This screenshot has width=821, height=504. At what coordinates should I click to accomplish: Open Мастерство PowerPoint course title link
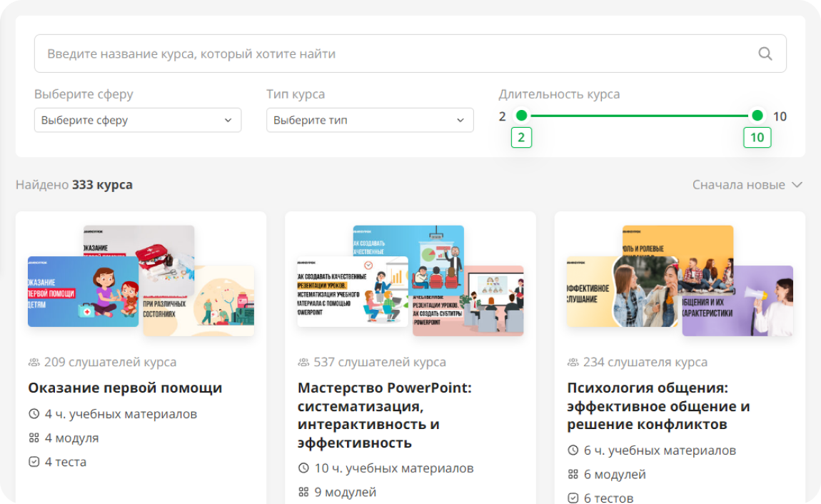tap(384, 415)
